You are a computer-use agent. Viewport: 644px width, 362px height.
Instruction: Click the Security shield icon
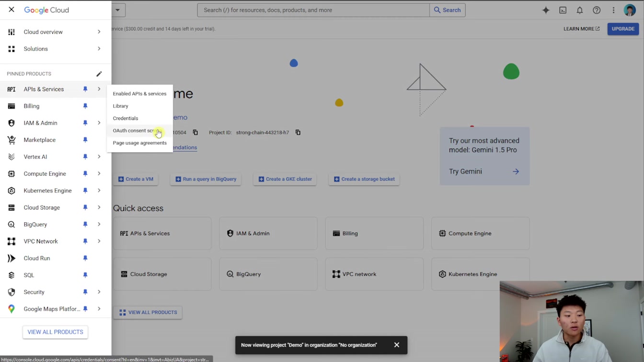coord(11,292)
